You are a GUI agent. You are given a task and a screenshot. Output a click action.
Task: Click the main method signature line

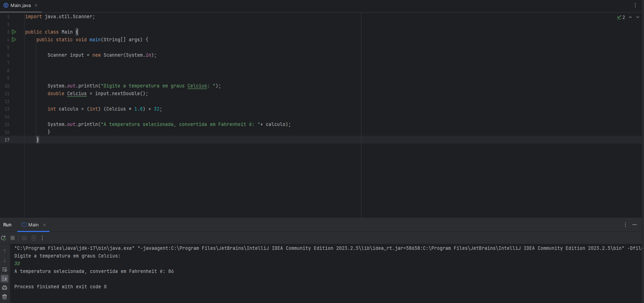point(92,40)
